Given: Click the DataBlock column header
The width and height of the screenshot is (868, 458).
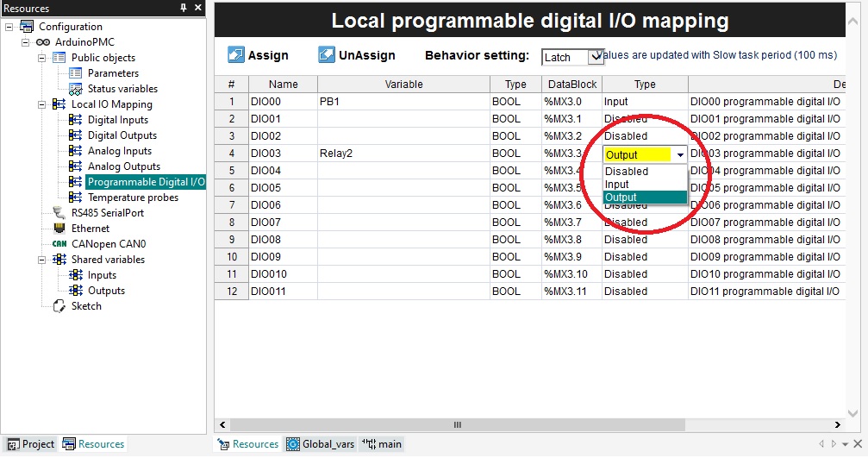Looking at the screenshot, I should (571, 85).
